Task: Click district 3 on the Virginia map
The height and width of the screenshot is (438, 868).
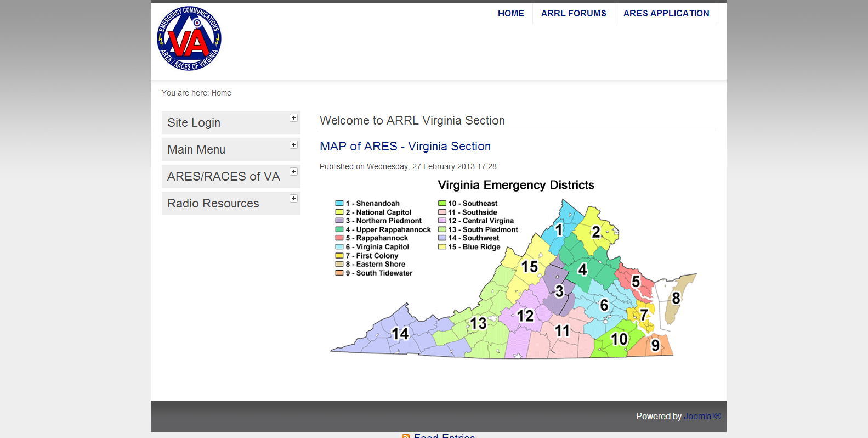Action: [559, 291]
